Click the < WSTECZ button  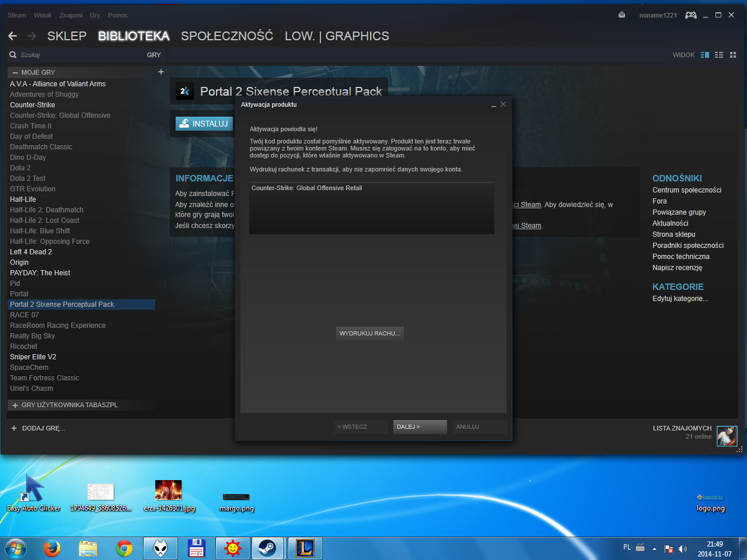tap(361, 427)
